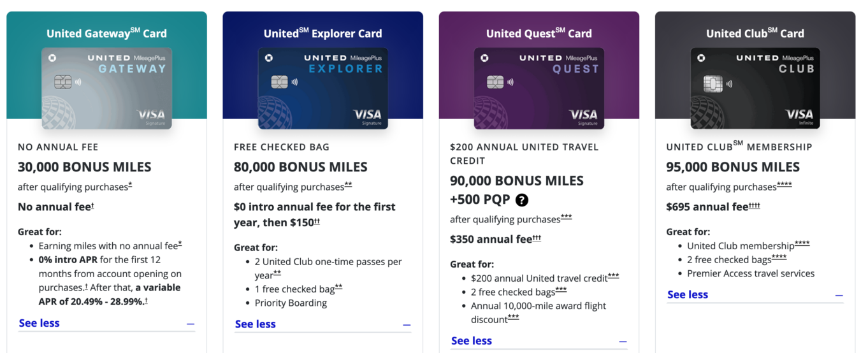Collapse Explorer card with See less
Screen dimensions: 868x353
[x=255, y=324]
